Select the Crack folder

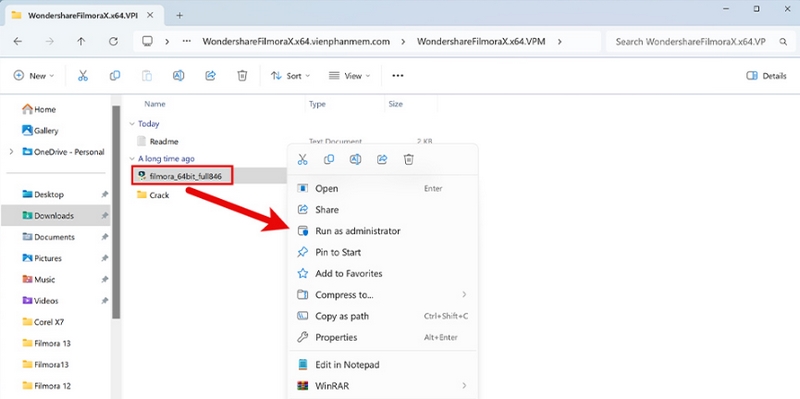pyautogui.click(x=153, y=195)
